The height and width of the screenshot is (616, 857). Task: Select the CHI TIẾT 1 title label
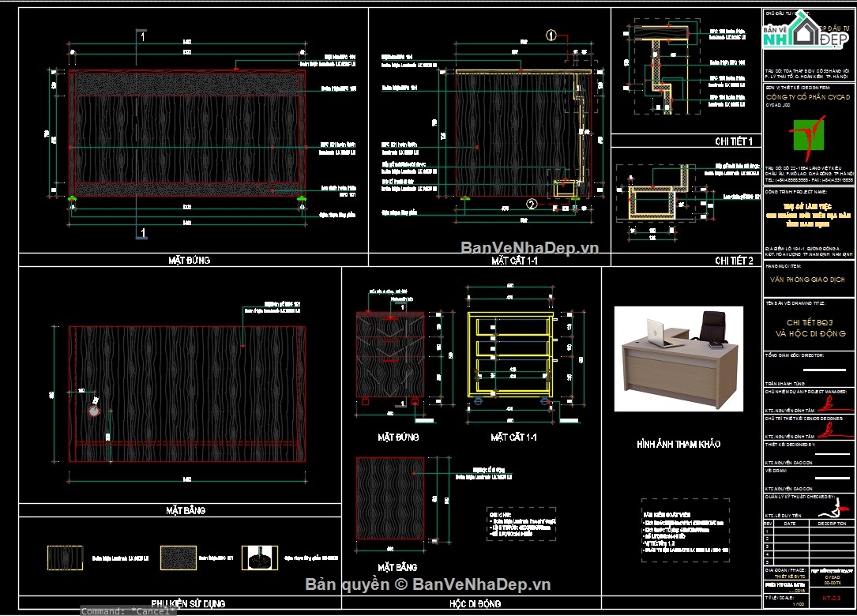734,141
